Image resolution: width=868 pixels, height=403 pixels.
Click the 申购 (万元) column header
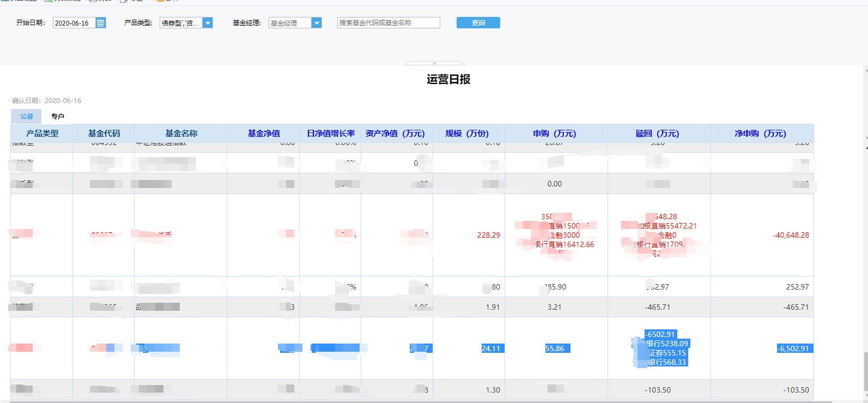[556, 134]
